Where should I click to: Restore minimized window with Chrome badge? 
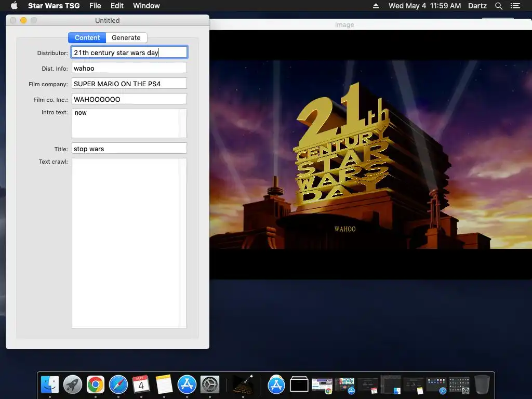coord(322,386)
